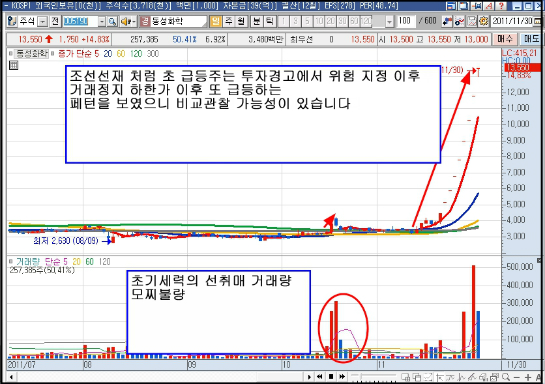Click the 최우선 best quote label
Screen dimensions: 545x384
pyautogui.click(x=301, y=39)
